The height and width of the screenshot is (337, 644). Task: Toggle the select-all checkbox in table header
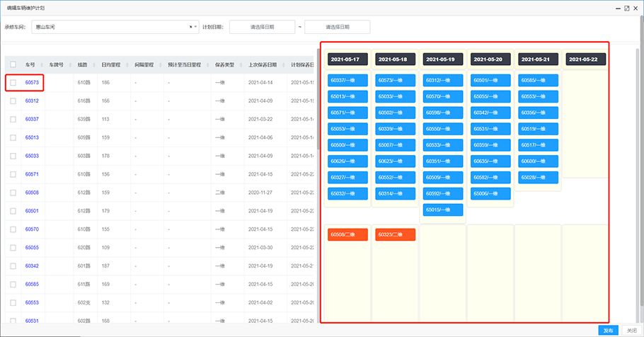click(x=13, y=64)
